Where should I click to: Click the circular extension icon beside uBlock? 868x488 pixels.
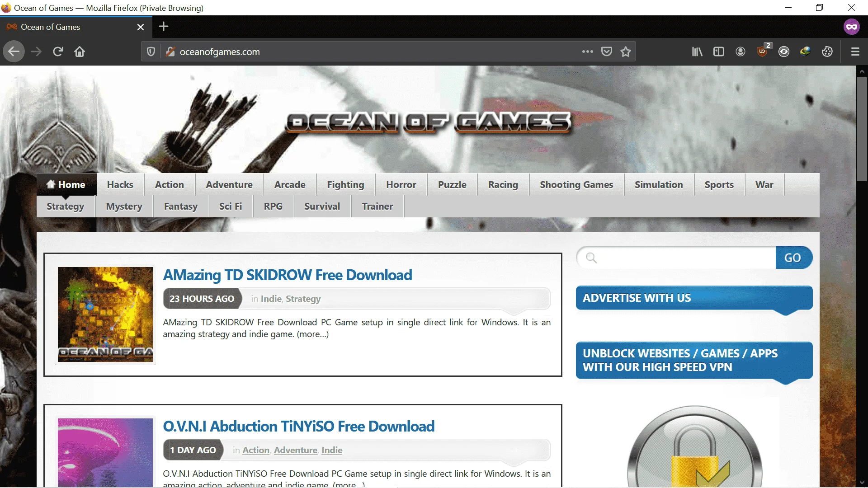coord(784,52)
